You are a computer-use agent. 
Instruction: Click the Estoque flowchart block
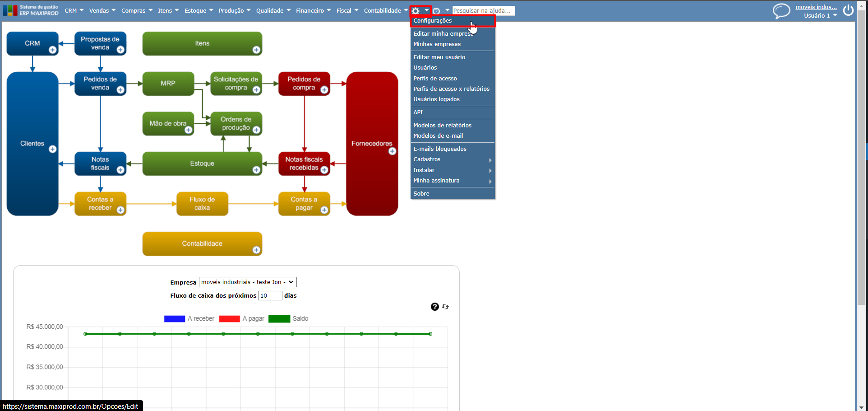pos(202,163)
